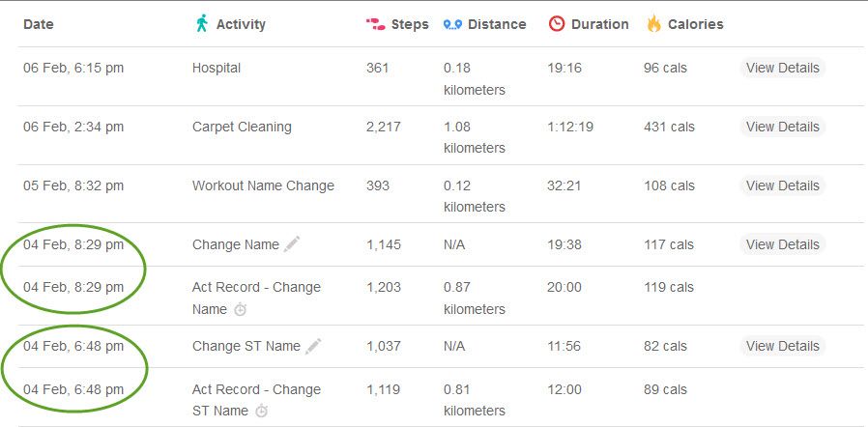
Task: Click the walking figure Activity icon
Action: click(202, 24)
